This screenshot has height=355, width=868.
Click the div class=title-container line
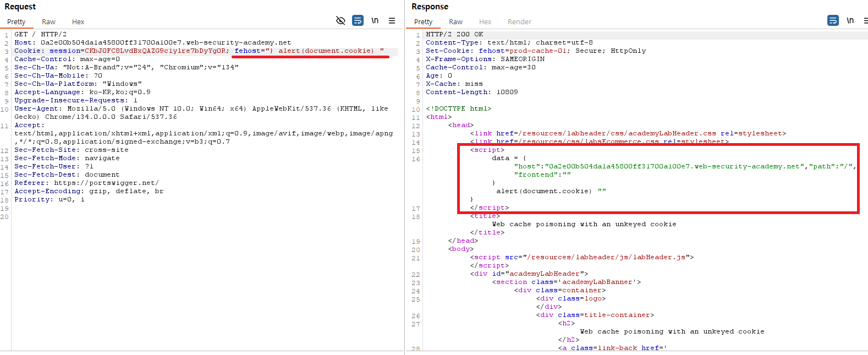pyautogui.click(x=595, y=315)
